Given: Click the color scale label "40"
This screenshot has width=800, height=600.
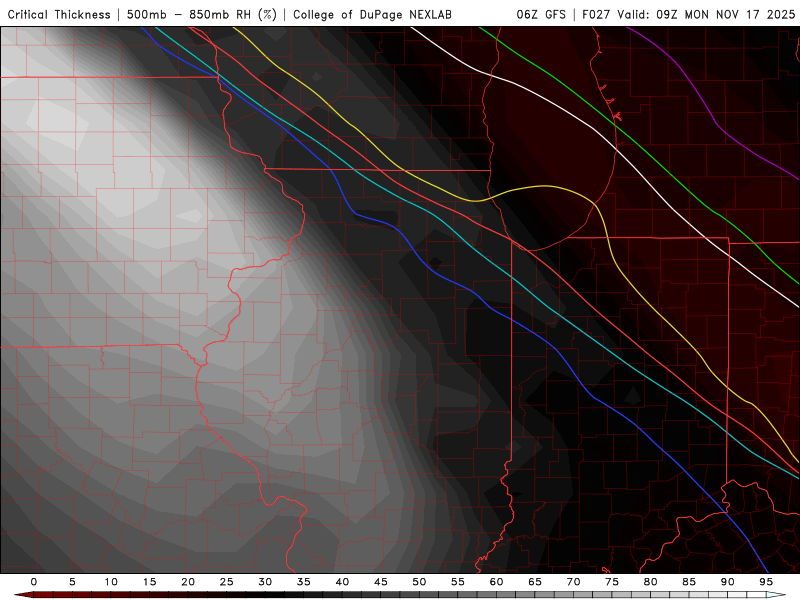Looking at the screenshot, I should point(342,582).
